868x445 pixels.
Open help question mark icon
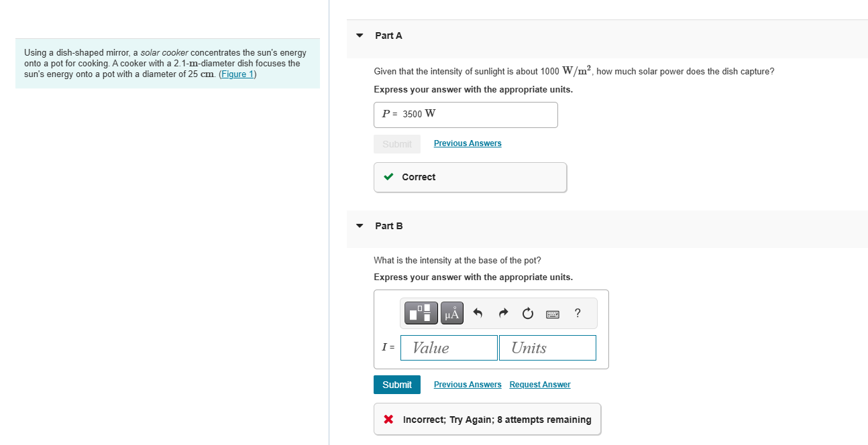tap(578, 313)
